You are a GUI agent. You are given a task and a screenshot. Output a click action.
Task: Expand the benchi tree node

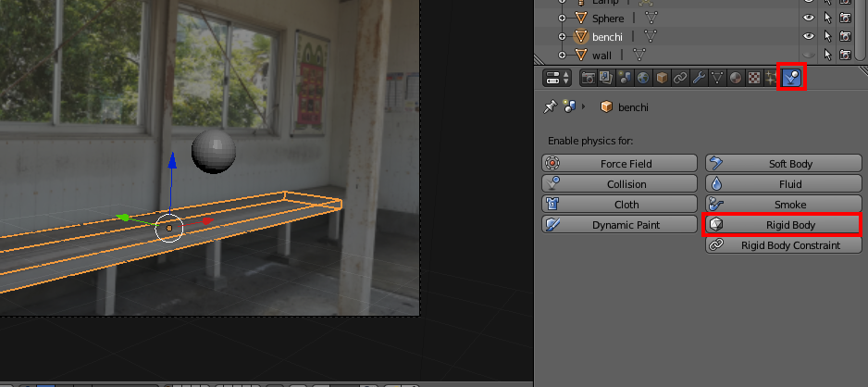[563, 36]
